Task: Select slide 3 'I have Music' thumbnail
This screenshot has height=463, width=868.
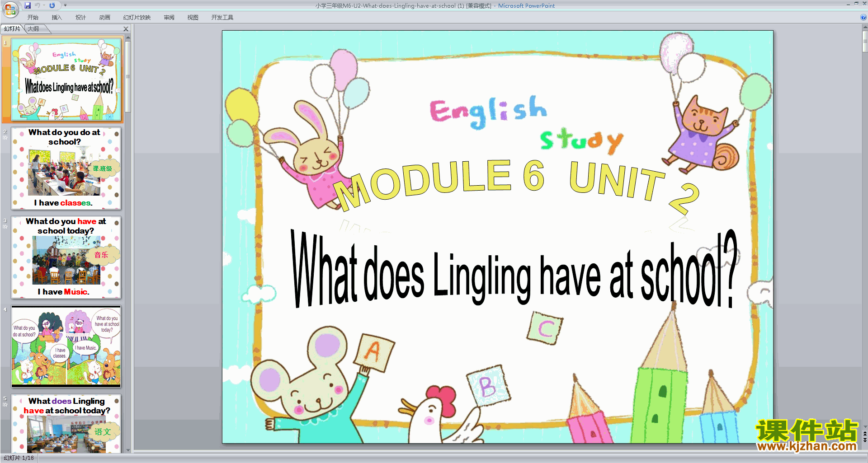Action: click(66, 257)
